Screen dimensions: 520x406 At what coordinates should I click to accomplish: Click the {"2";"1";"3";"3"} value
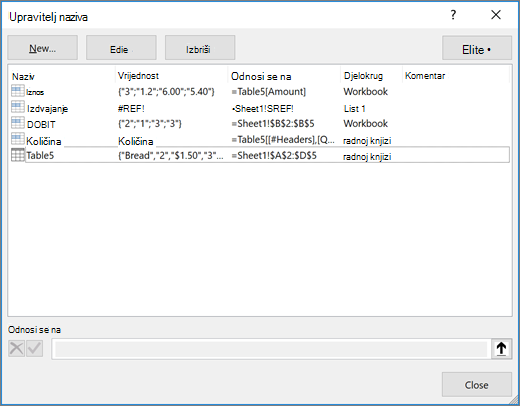[x=150, y=124]
